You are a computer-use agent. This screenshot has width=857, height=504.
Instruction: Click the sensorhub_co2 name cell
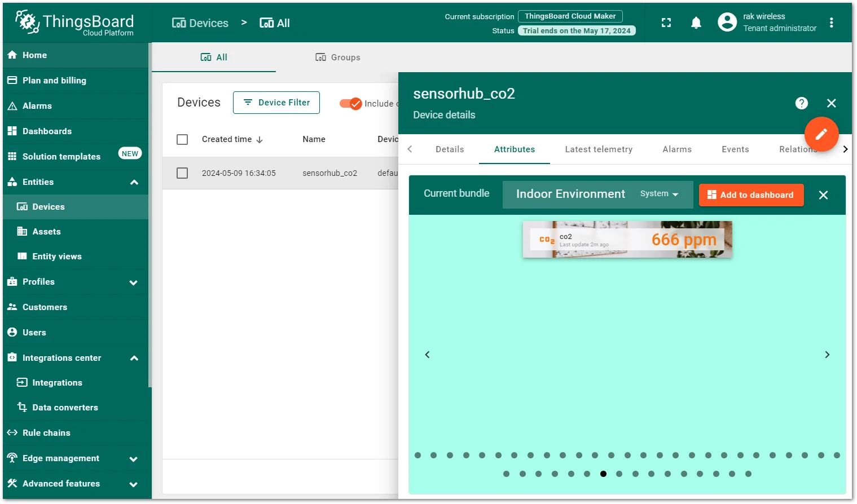[329, 173]
